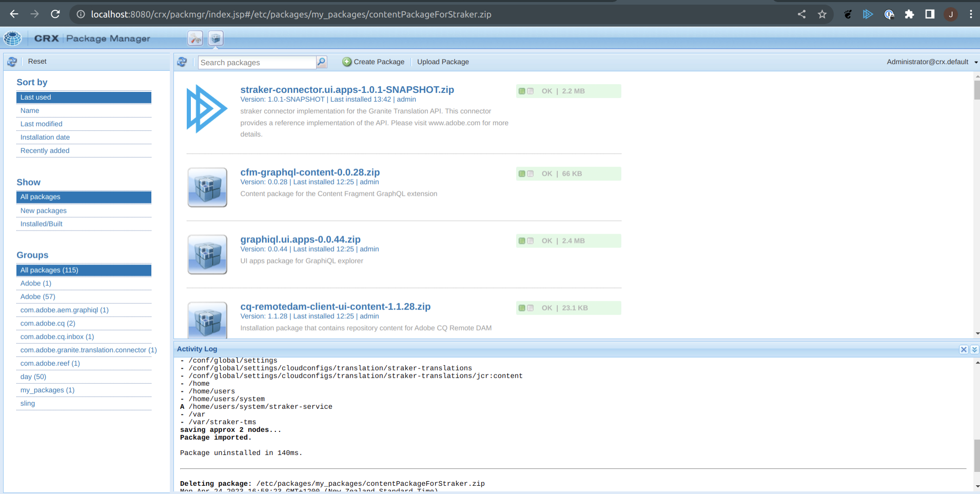Click refresh icon beside search packages box

pos(182,62)
